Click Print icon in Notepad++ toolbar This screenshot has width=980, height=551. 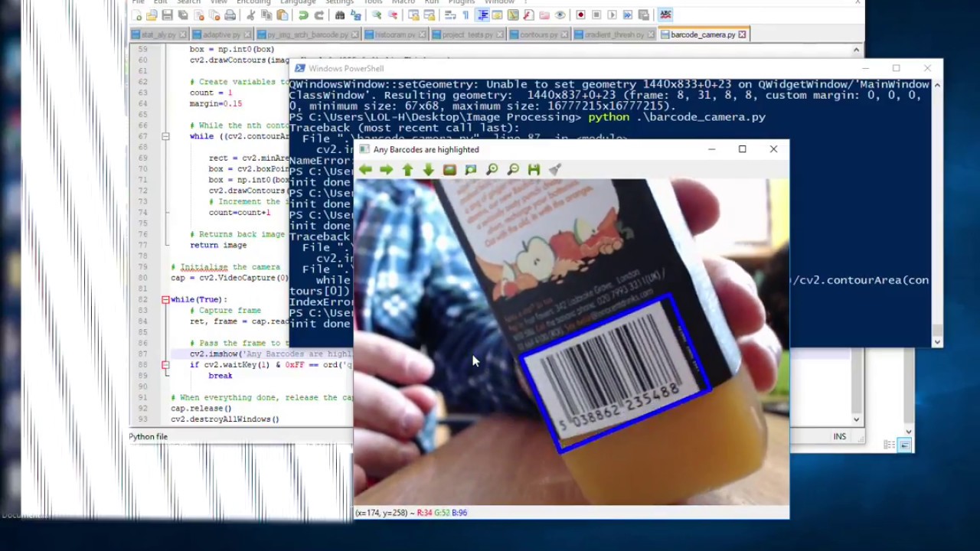coord(230,15)
